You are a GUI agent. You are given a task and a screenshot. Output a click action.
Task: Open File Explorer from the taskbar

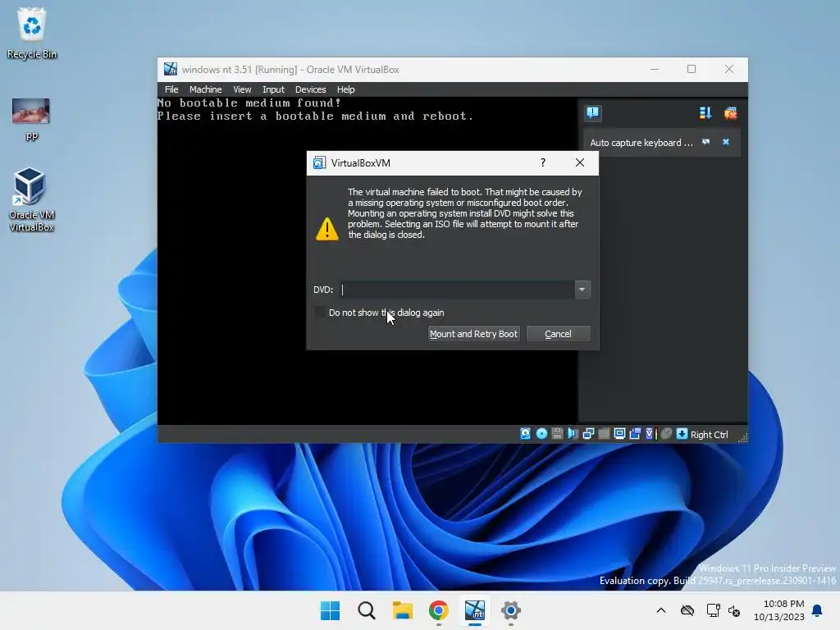point(402,610)
